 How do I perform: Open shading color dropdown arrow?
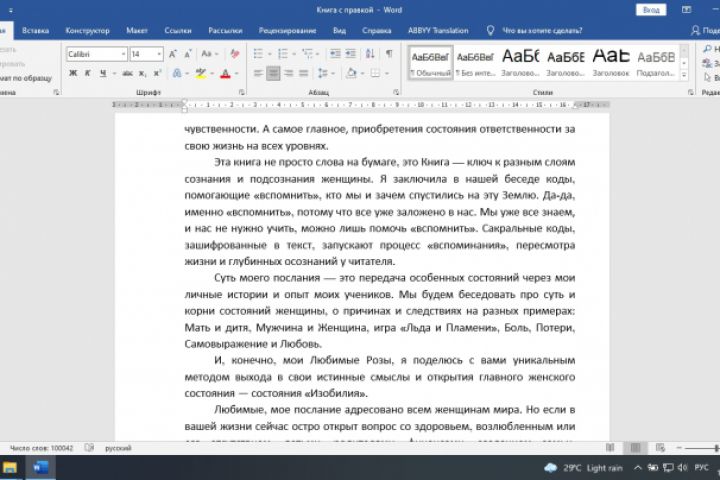click(362, 73)
